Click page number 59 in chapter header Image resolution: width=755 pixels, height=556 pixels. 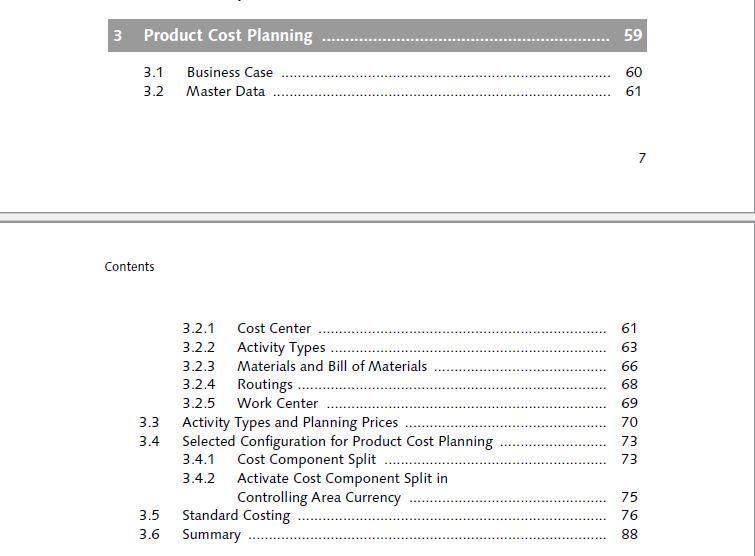[x=633, y=35]
